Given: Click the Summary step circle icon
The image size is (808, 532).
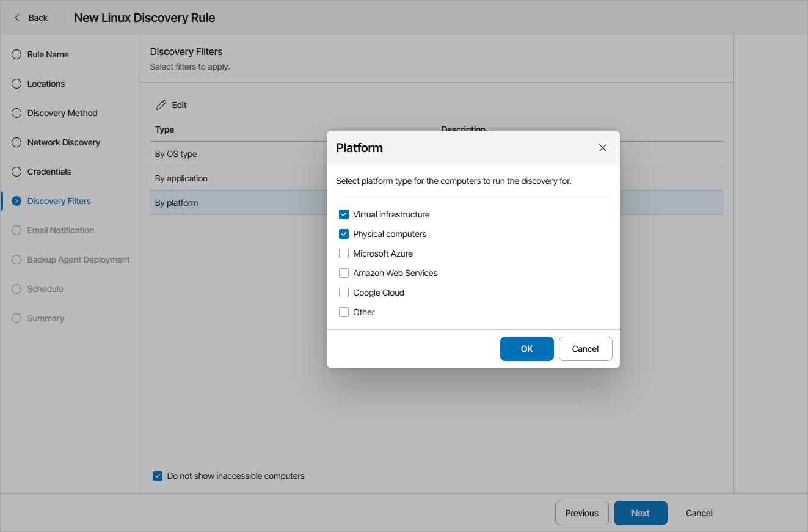Looking at the screenshot, I should [x=16, y=318].
